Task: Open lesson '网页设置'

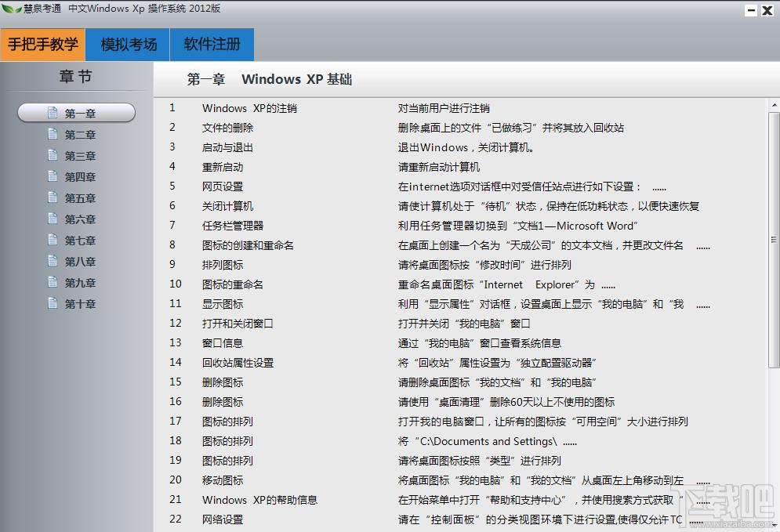Action: pyautogui.click(x=223, y=186)
